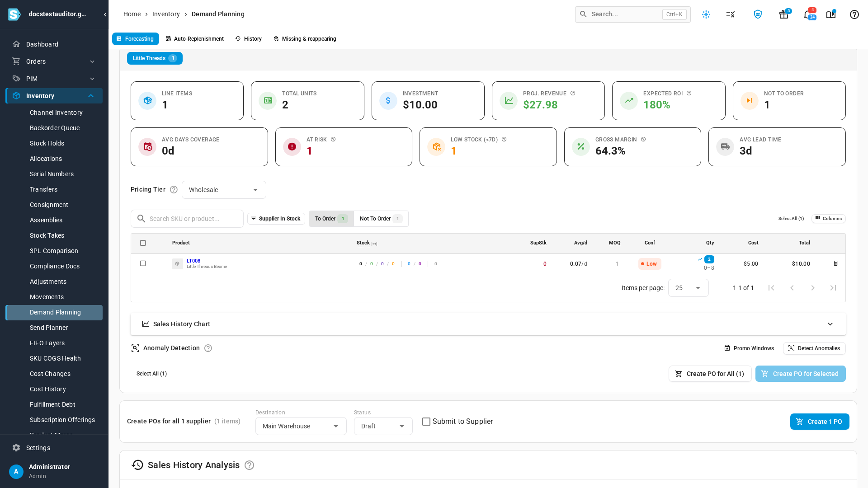
Task: Select the To Order filter
Action: [331, 219]
